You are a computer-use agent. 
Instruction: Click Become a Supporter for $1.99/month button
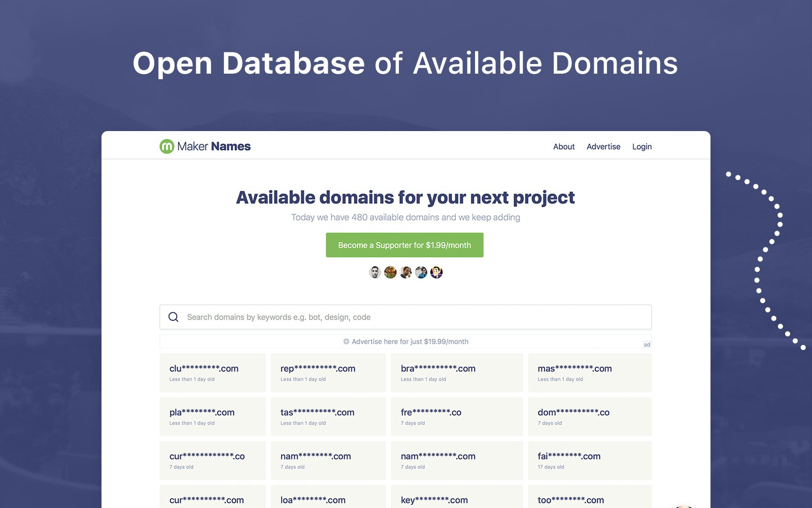click(x=404, y=245)
